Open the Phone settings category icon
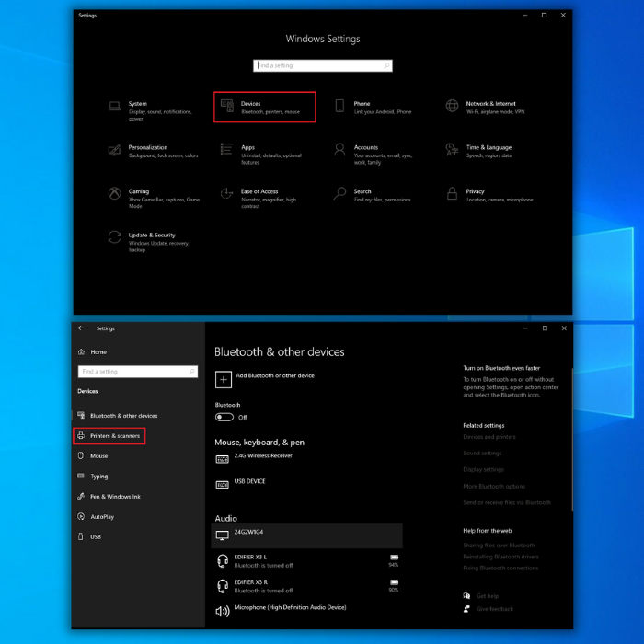Image resolution: width=644 pixels, height=644 pixels. pyautogui.click(x=339, y=106)
